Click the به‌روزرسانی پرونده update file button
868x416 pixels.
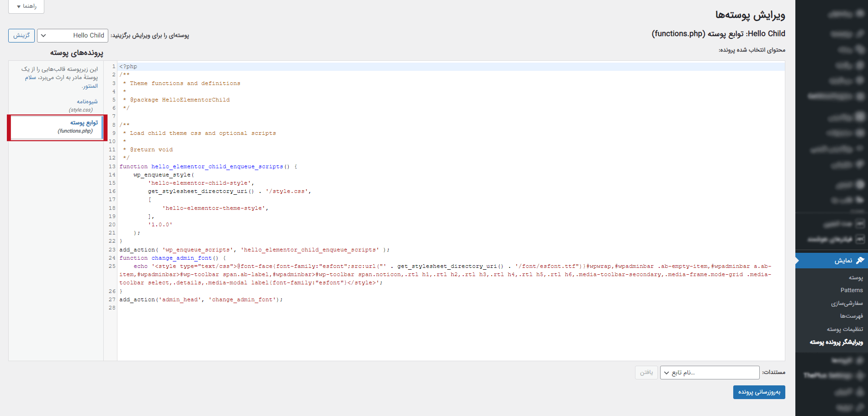[x=759, y=392]
